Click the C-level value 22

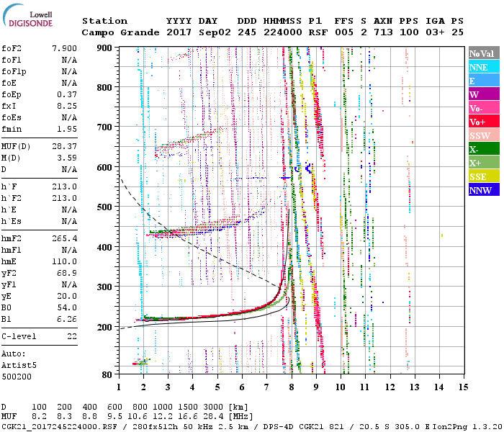pyautogui.click(x=71, y=336)
